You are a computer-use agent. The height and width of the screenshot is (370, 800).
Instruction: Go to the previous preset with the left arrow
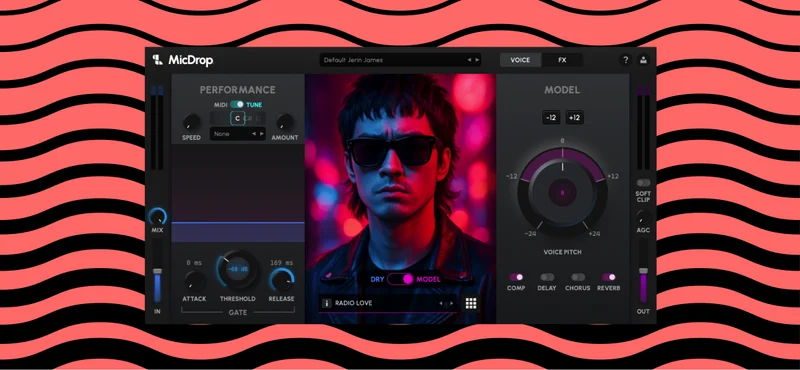pos(469,60)
